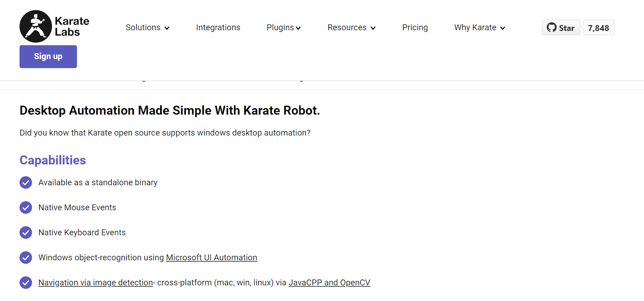Click checkmark icon beside Windows object-recognition
This screenshot has height=301, width=644.
point(26,258)
